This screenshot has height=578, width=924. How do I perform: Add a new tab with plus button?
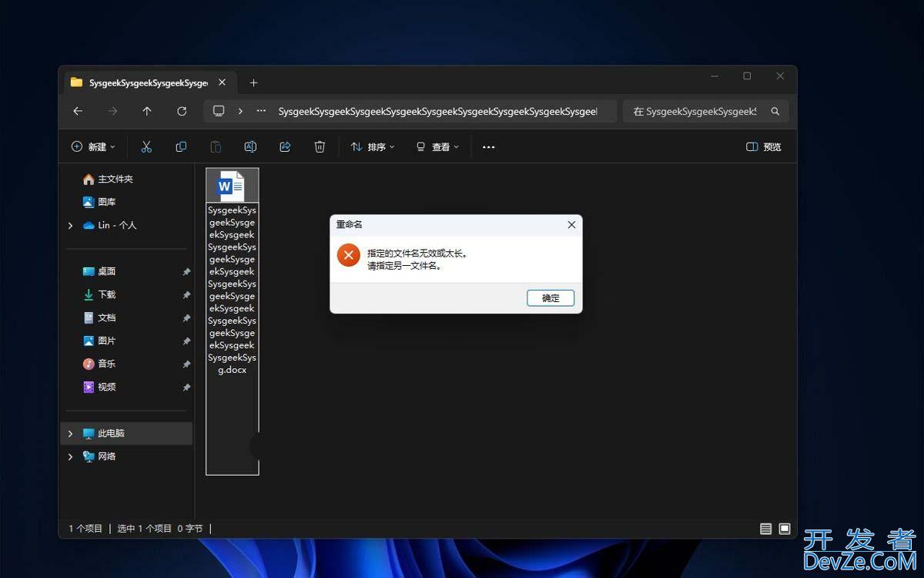tap(253, 82)
